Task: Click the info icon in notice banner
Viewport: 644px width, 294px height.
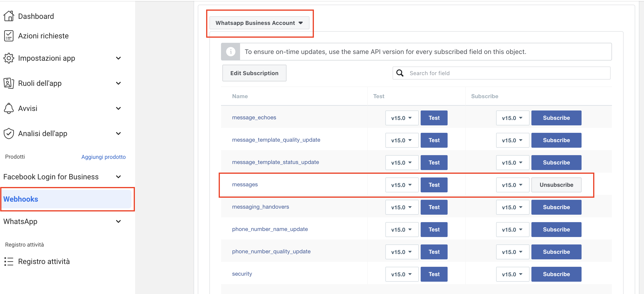Action: pos(231,52)
